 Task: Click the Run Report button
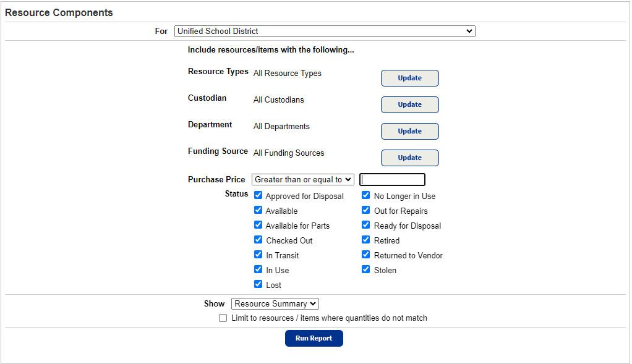(x=314, y=338)
